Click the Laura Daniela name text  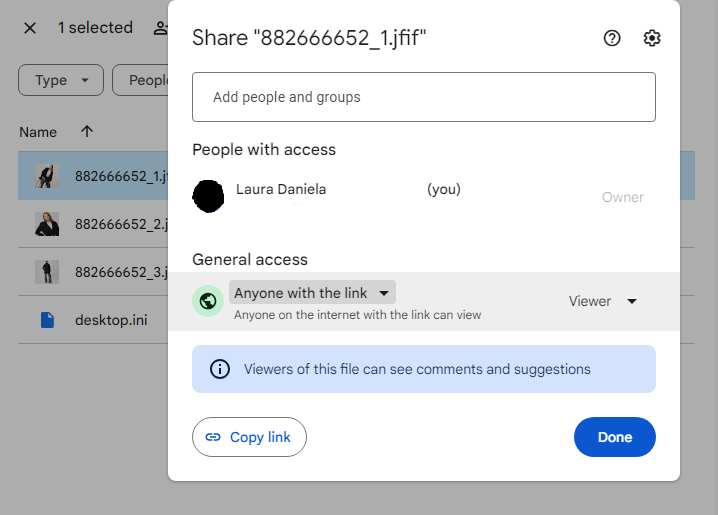click(x=281, y=189)
